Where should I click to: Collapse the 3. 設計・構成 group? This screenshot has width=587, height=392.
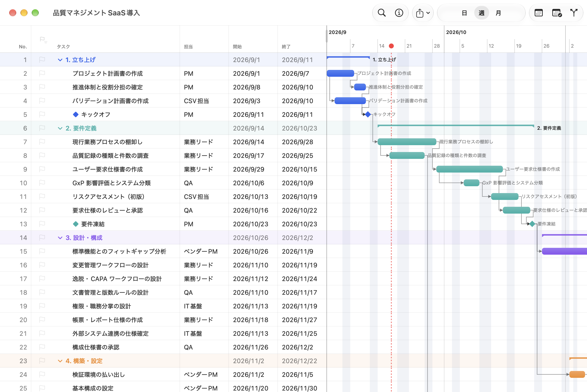click(x=60, y=238)
